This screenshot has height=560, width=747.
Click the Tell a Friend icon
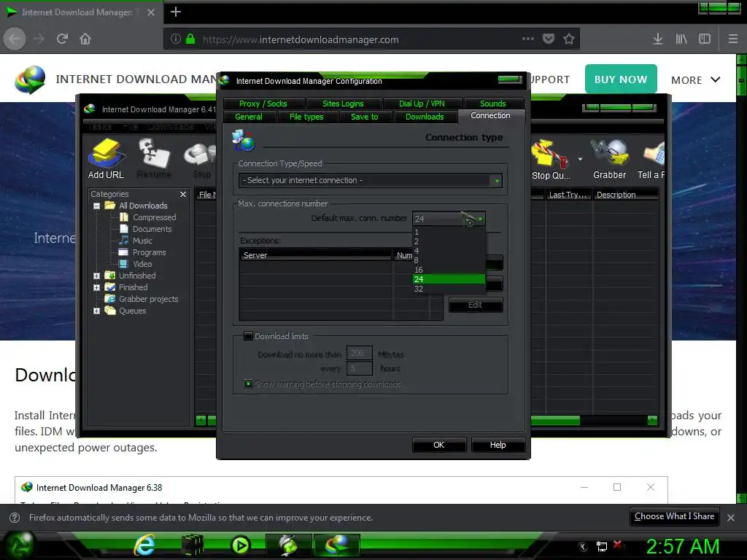tap(651, 159)
